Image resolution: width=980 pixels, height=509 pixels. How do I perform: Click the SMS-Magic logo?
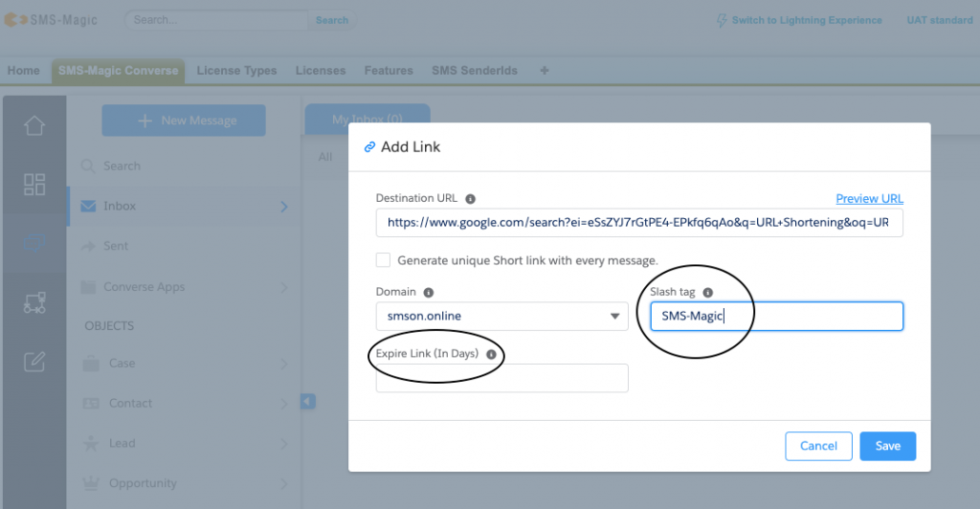[52, 20]
